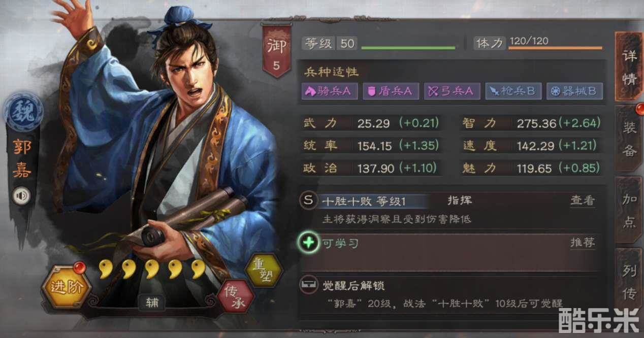
Task: Select the 盾兵A shield aptitude tag
Action: point(391,91)
